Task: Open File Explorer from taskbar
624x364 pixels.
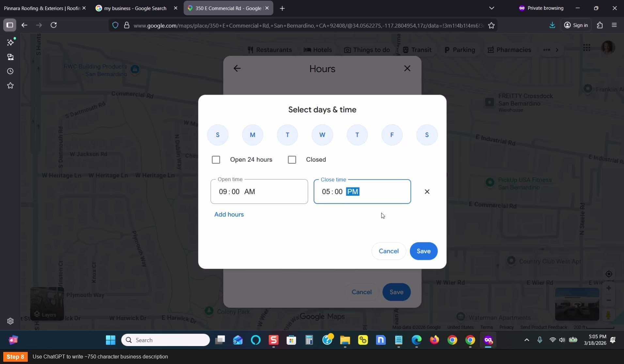Action: (345, 340)
